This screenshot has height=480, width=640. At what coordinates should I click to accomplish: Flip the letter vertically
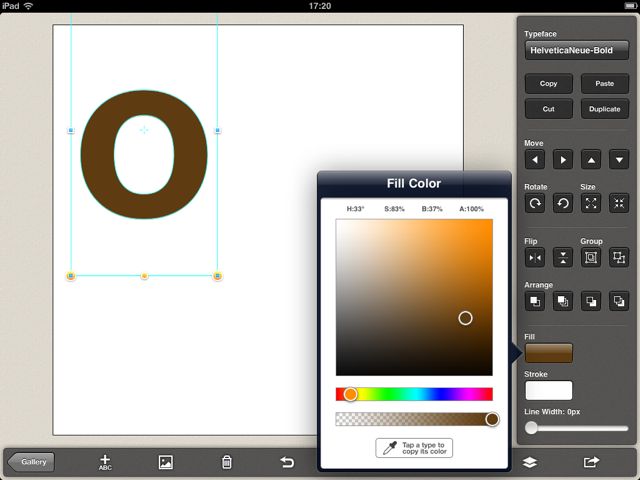(563, 258)
